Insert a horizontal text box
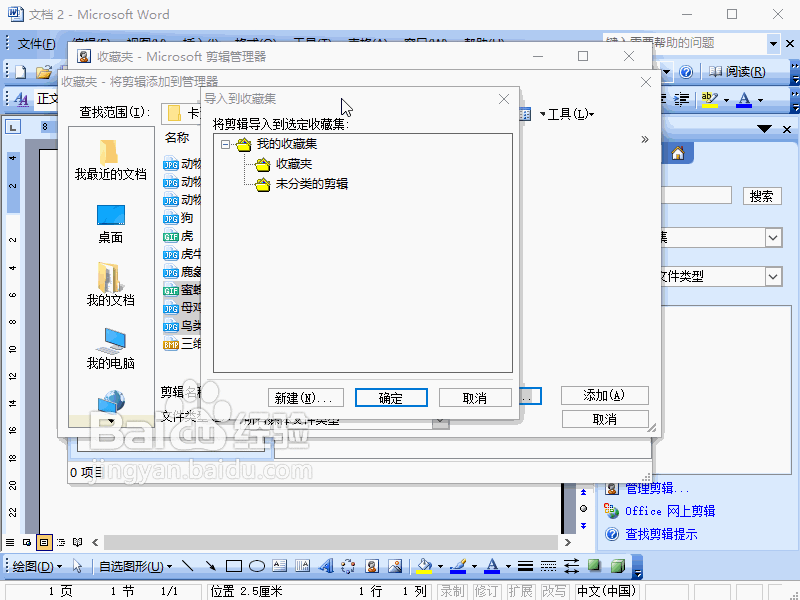The image size is (800, 600). 280,566
